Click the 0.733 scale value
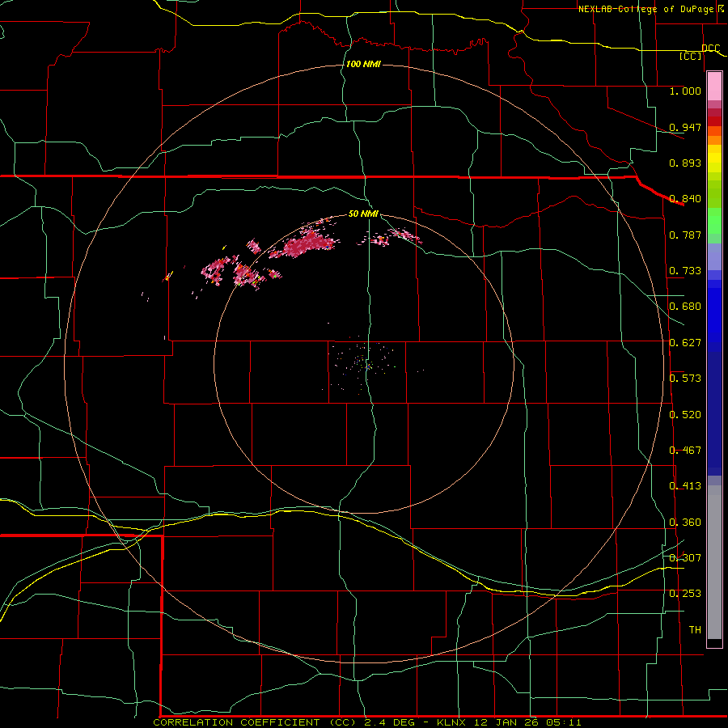 [x=685, y=271]
